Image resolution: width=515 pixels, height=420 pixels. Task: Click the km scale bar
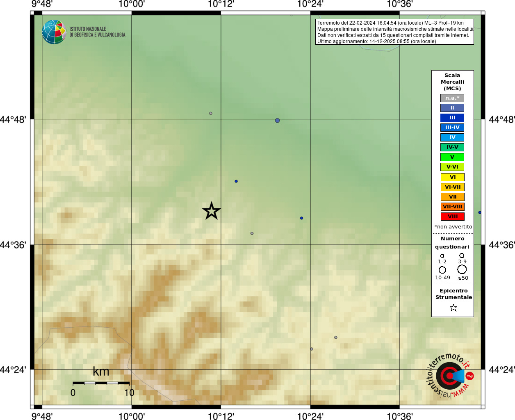point(101,383)
